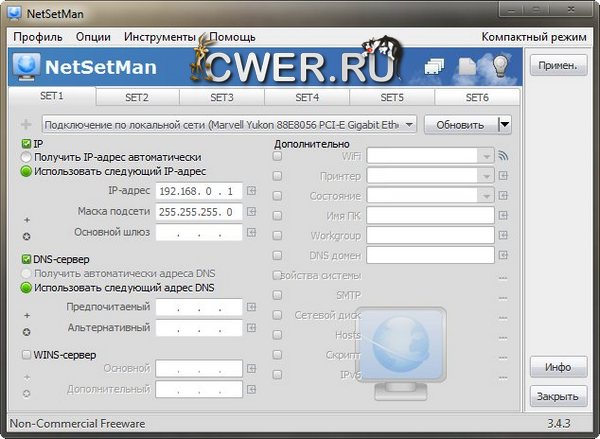Click the WiFi signal icon beside WiFi field
Screen dimensions: 600x439
point(503,156)
